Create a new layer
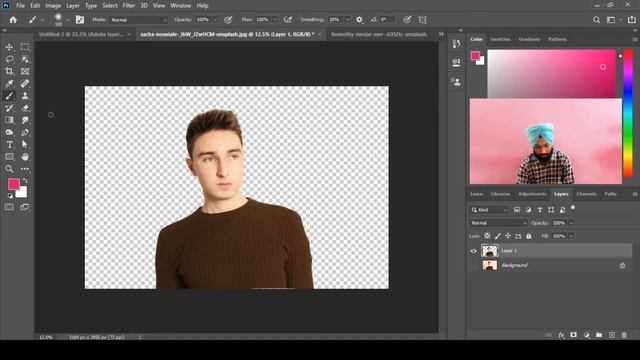The image size is (640, 360). pyautogui.click(x=611, y=335)
